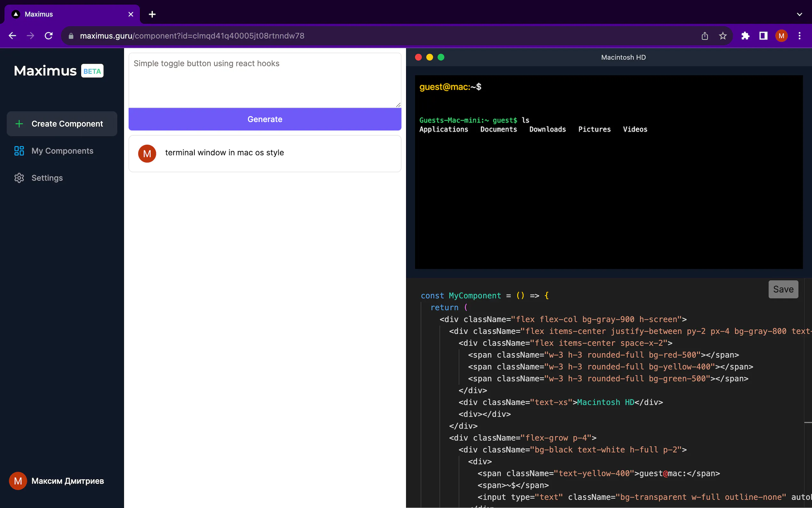This screenshot has width=812, height=508.
Task: Click the browser extensions puzzle icon
Action: (x=745, y=36)
